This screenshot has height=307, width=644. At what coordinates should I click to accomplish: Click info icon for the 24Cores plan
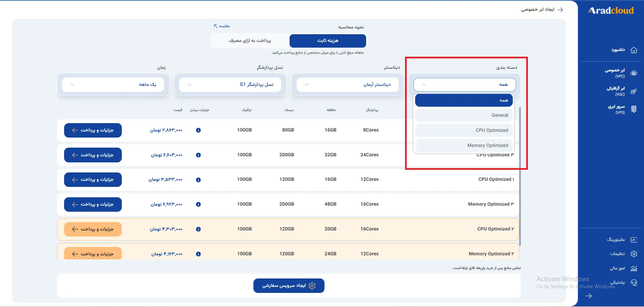(x=198, y=155)
